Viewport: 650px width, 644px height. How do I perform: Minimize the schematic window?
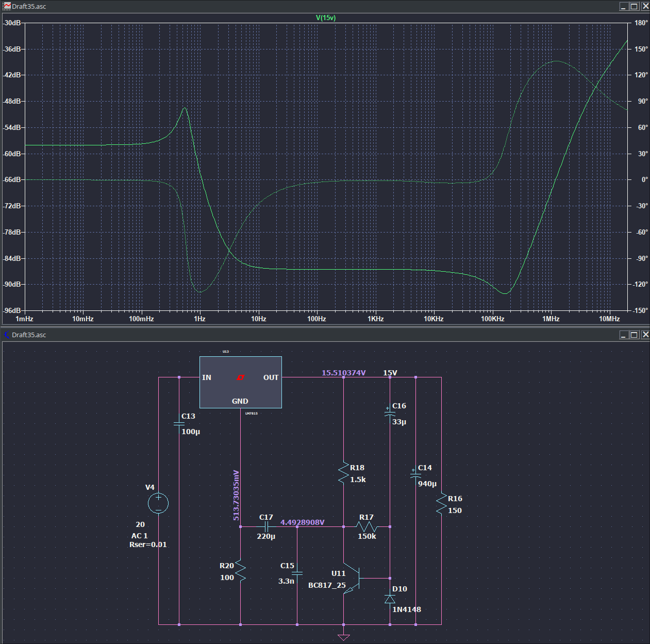[x=624, y=335]
